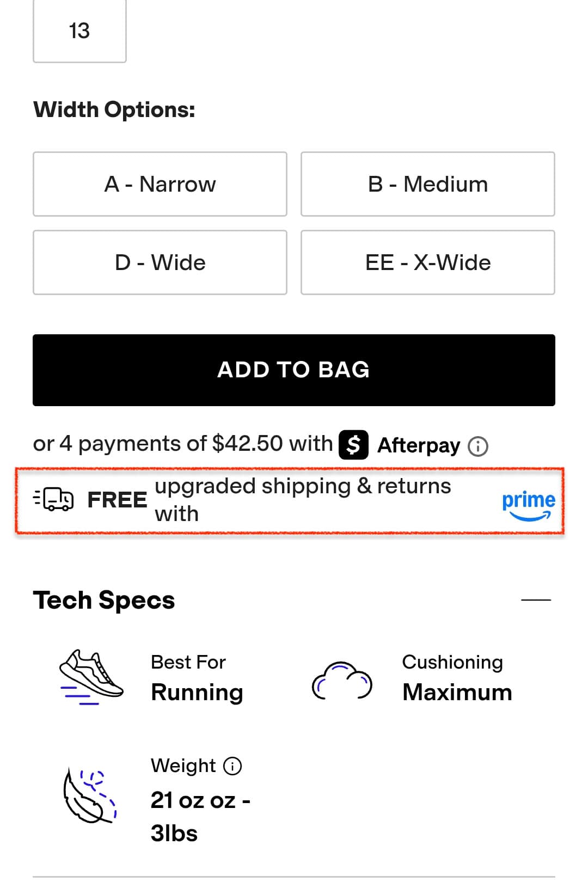Click the running shoe icon under Tech Specs

(91, 677)
